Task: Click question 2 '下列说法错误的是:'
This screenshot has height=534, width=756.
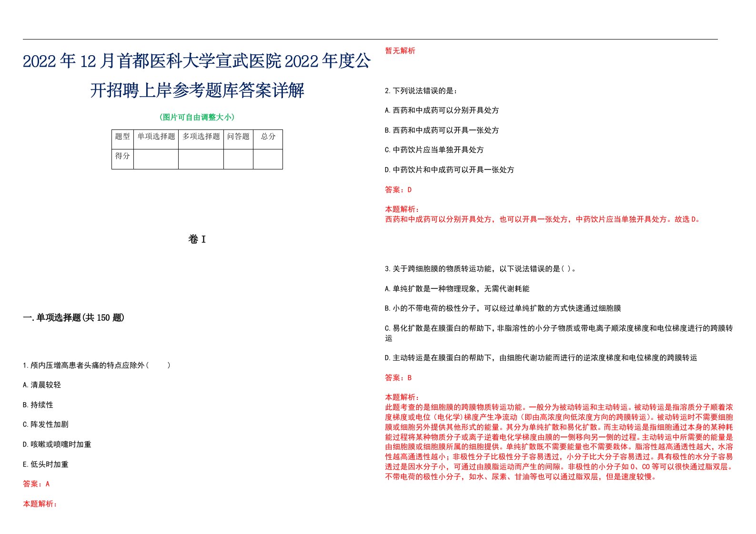Action: pos(421,90)
